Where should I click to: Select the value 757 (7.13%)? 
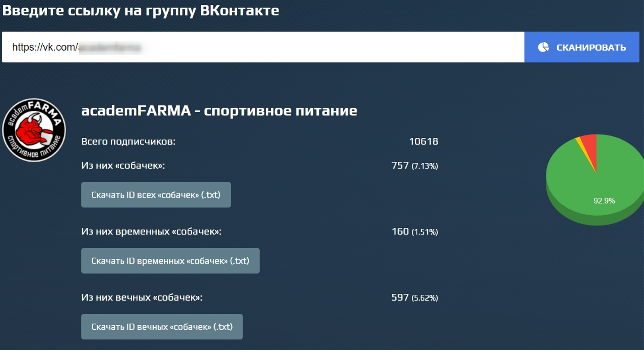click(415, 166)
